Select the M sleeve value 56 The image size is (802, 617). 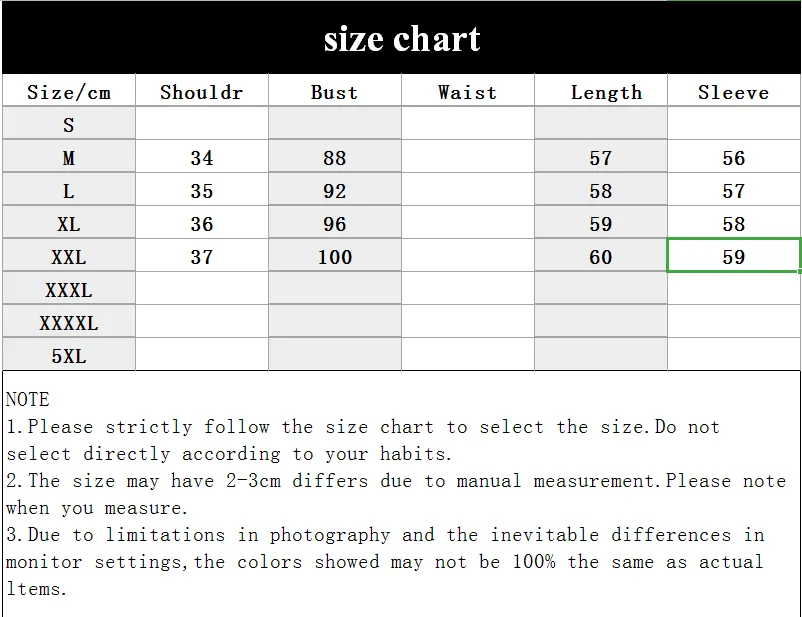click(733, 156)
